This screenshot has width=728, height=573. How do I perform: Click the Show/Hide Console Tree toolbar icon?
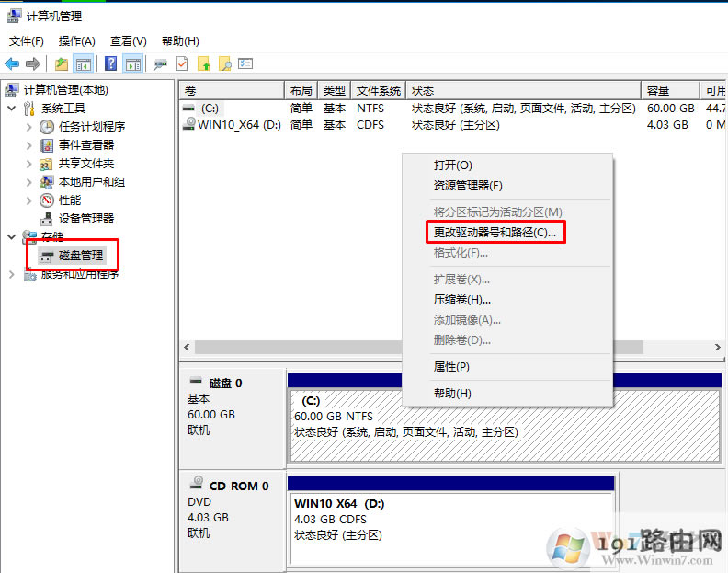point(84,63)
